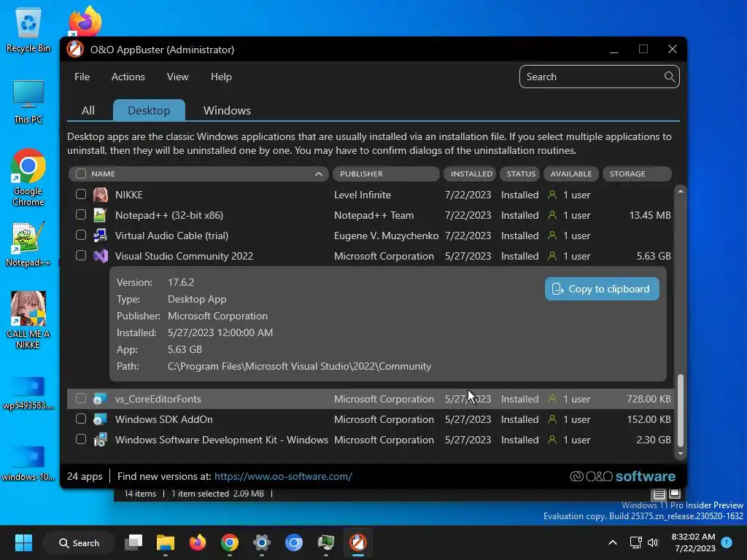Open File Explorer from taskbar
Screen dimensions: 747x560
[x=166, y=542]
